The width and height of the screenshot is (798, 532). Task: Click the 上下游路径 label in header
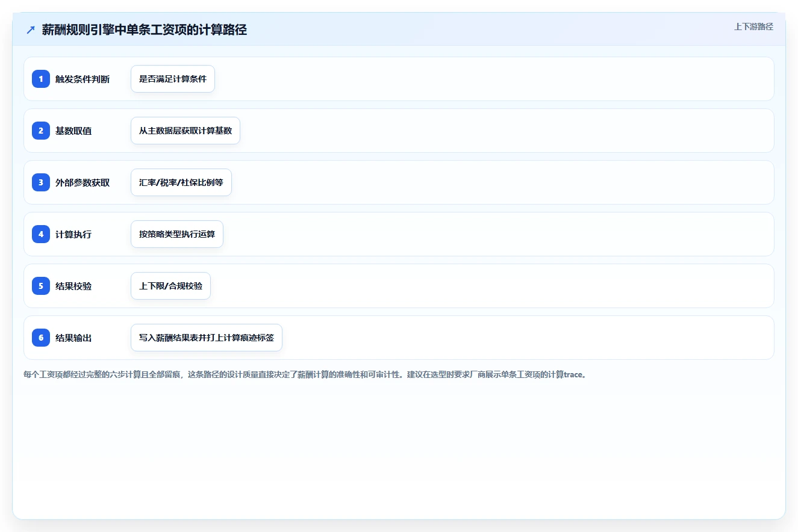753,26
